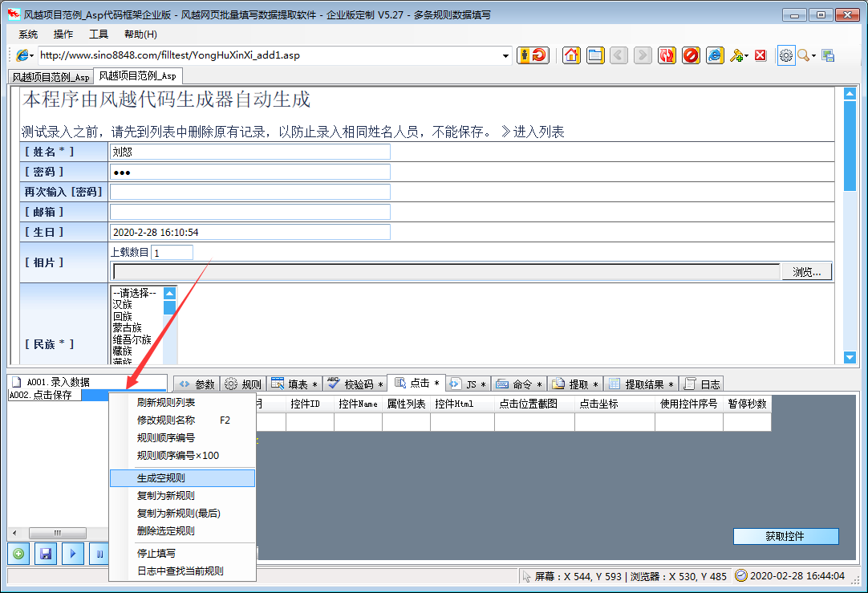Screen dimensions: 868x593
Task: Choose 规则顺序编号 from the context menu
Action: click(x=182, y=438)
